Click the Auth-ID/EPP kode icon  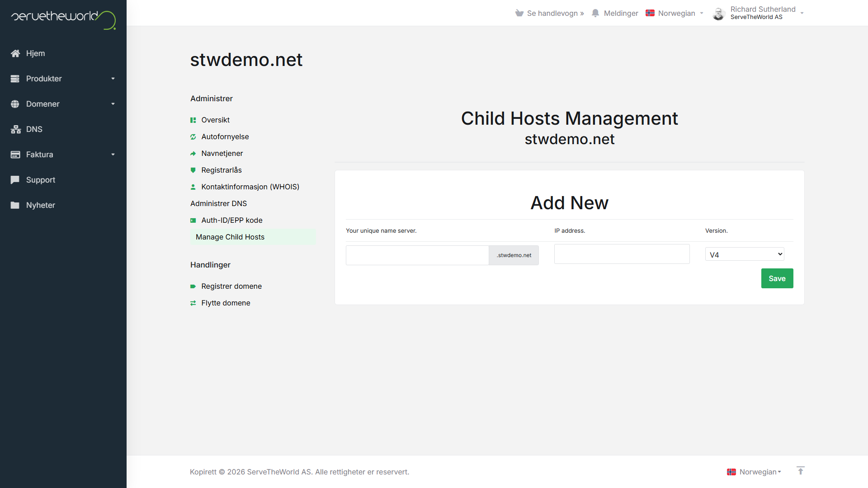[x=193, y=221]
